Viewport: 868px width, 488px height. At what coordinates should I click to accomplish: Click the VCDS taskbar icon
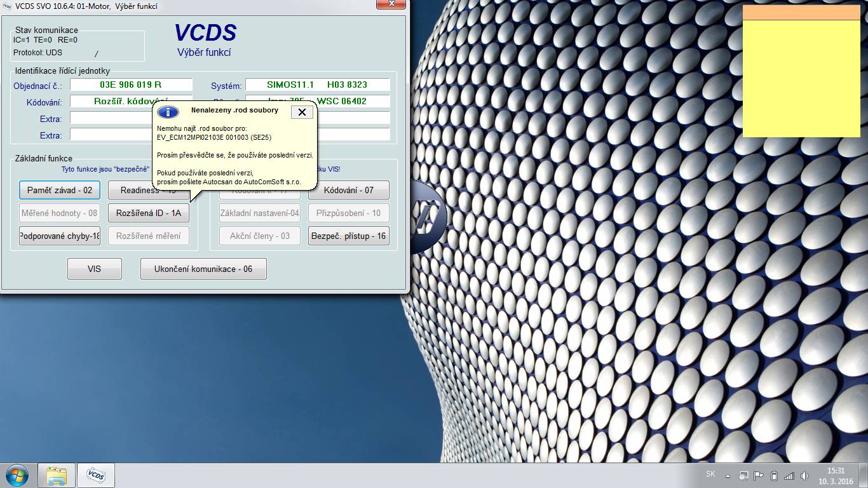point(95,475)
